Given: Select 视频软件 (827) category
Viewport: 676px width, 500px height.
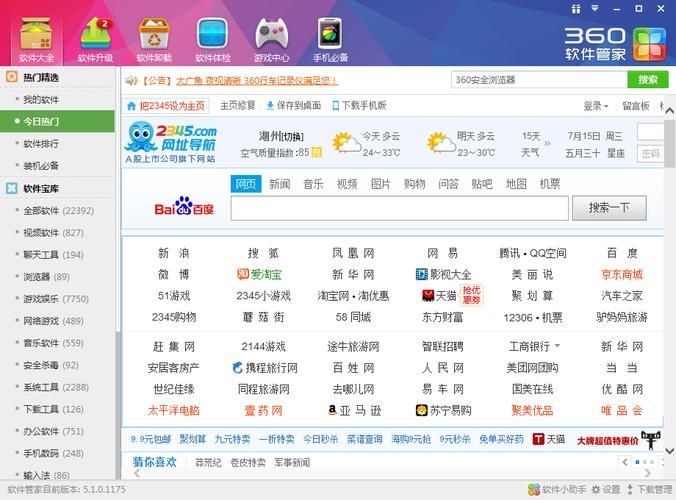Looking at the screenshot, I should [57, 233].
